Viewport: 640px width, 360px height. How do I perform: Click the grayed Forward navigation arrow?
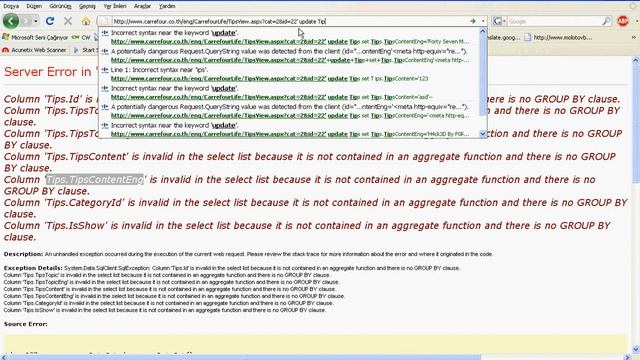tap(27, 21)
